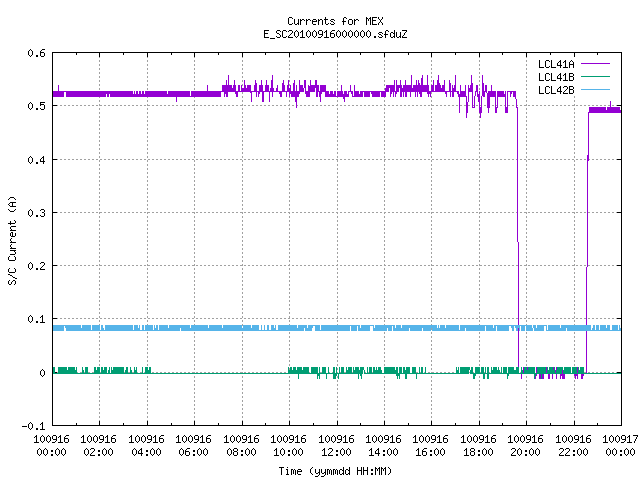Click the green LCL41B legend line sample

pyautogui.click(x=595, y=76)
